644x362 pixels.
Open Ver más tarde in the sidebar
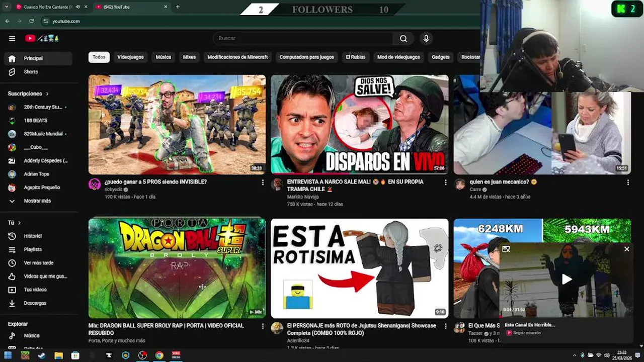pyautogui.click(x=38, y=263)
